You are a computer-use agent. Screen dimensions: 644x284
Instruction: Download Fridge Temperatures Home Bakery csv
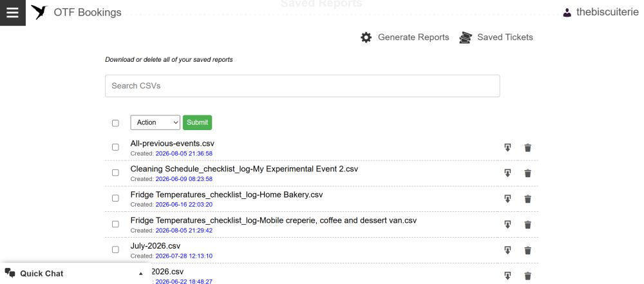coord(507,199)
